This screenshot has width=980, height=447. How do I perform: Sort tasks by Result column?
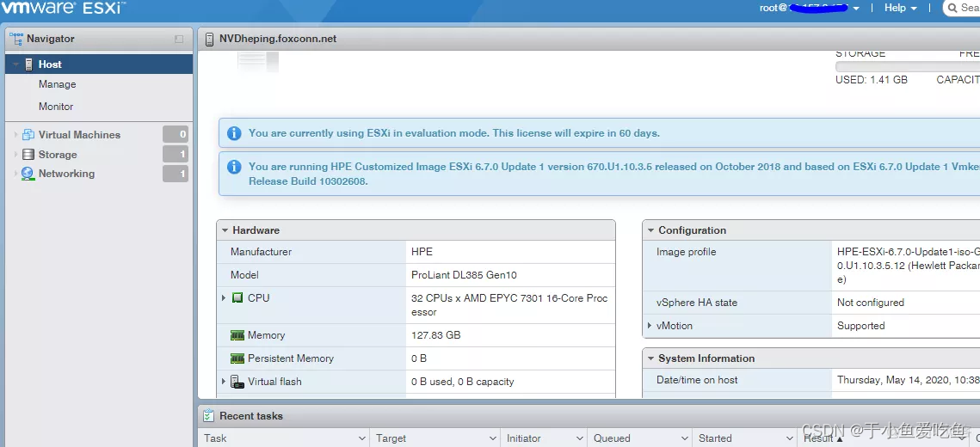(818, 438)
